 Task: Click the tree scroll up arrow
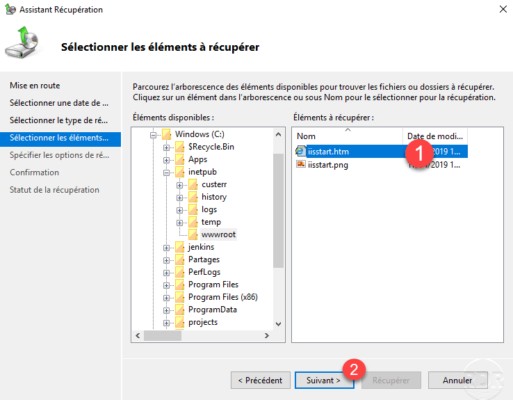(279, 135)
